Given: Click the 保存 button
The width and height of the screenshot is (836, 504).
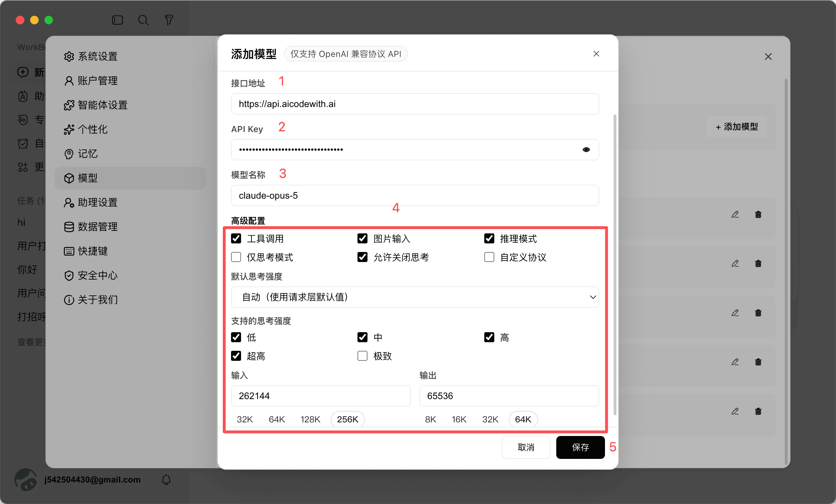Looking at the screenshot, I should (x=580, y=447).
